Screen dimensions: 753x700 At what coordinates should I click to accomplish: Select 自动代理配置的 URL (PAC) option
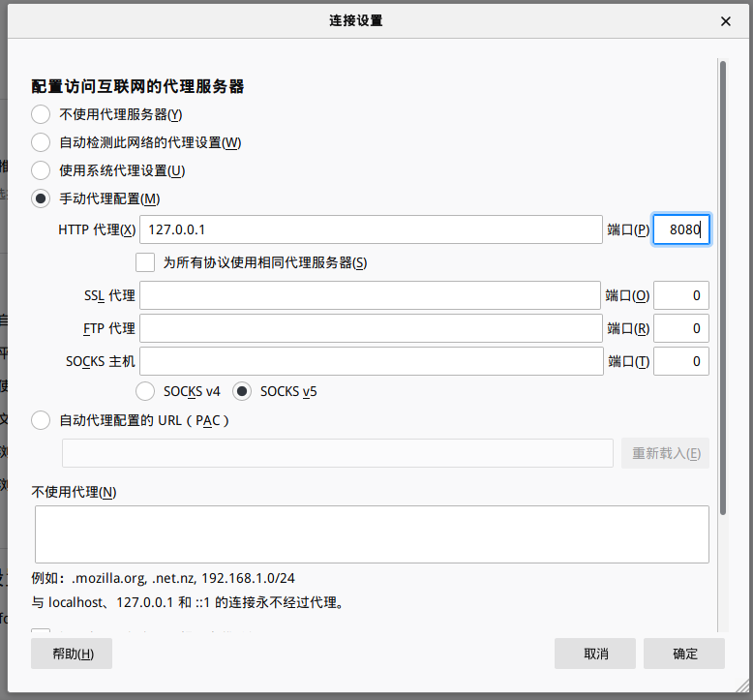click(41, 420)
